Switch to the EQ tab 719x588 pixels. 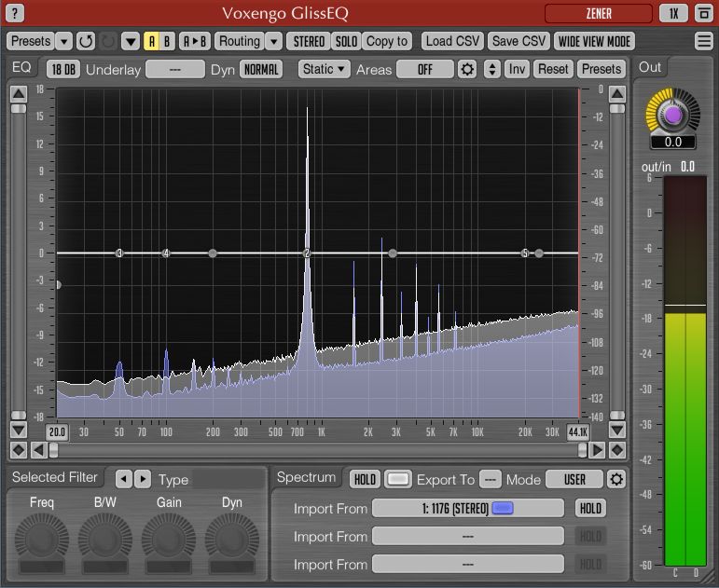click(x=21, y=67)
